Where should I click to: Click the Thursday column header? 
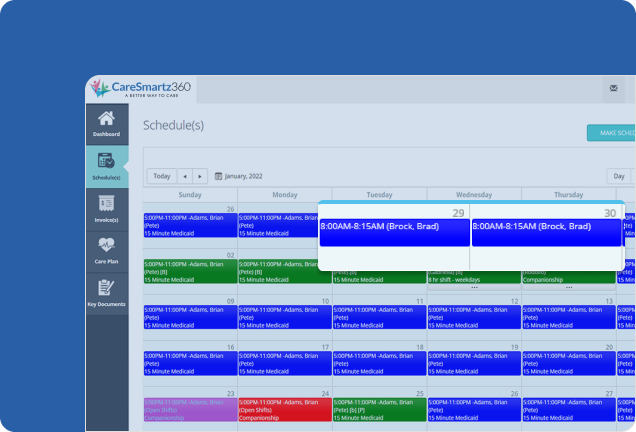(x=569, y=195)
